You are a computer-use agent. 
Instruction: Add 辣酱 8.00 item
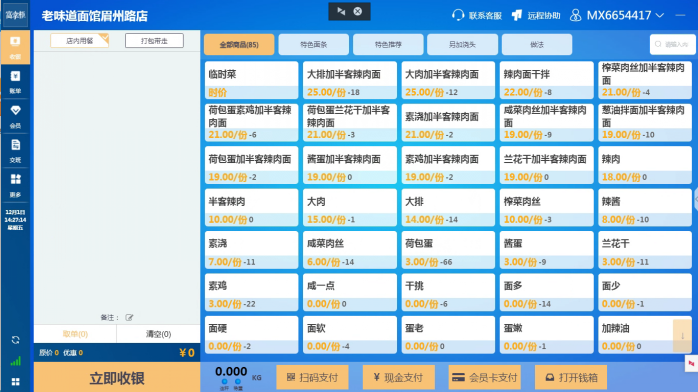(645, 207)
